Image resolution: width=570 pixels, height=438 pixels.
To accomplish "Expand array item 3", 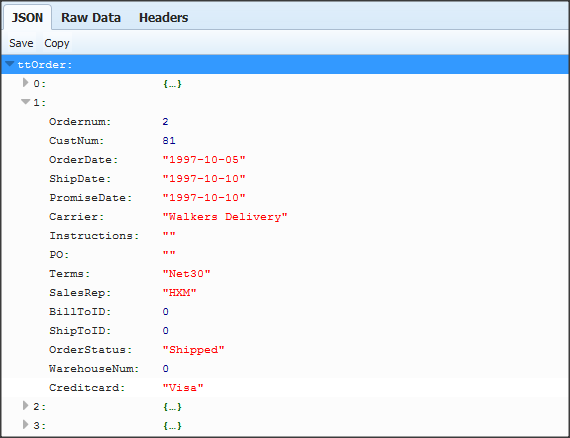I will [x=25, y=425].
